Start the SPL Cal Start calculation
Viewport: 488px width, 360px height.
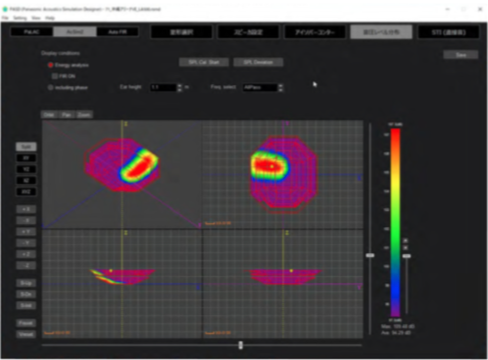204,62
